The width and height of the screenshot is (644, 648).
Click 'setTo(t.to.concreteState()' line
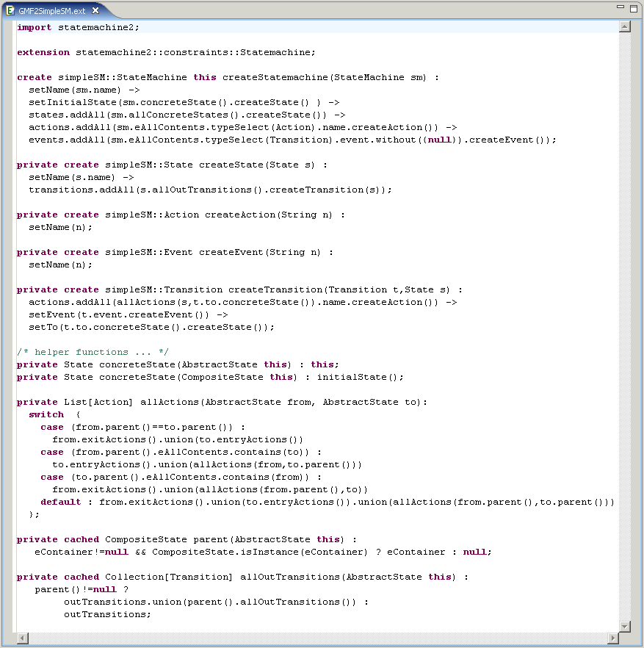(x=151, y=328)
